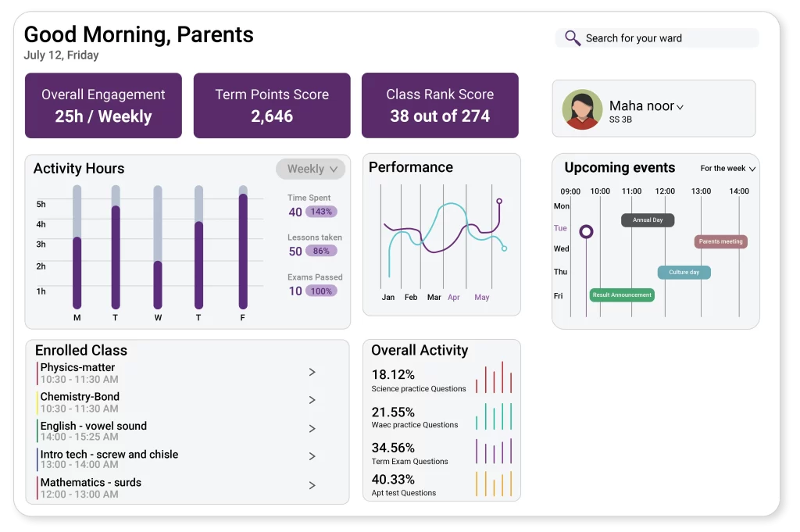Click the Search for your ward field

click(x=657, y=38)
